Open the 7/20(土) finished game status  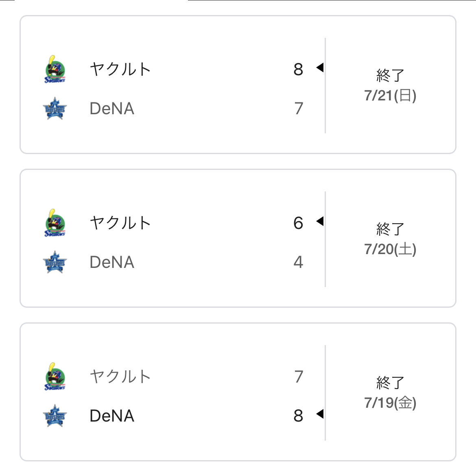(x=390, y=239)
